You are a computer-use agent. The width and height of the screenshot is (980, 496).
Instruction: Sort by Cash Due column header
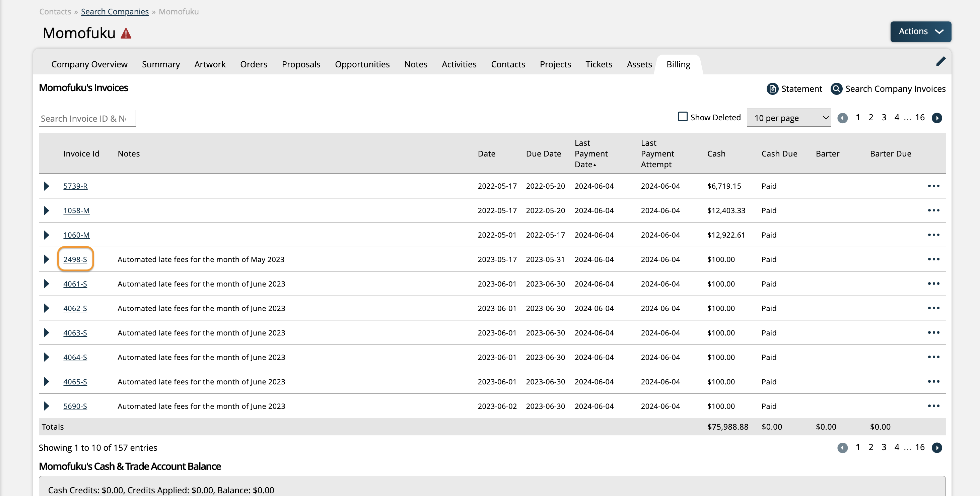point(779,153)
